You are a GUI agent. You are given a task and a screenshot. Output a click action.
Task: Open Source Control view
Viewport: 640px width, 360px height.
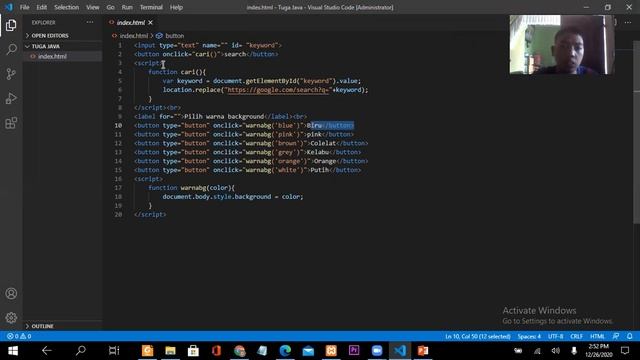11,74
